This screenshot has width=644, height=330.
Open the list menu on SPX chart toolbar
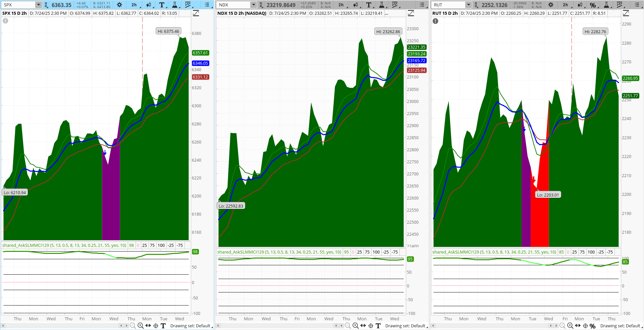tap(207, 5)
